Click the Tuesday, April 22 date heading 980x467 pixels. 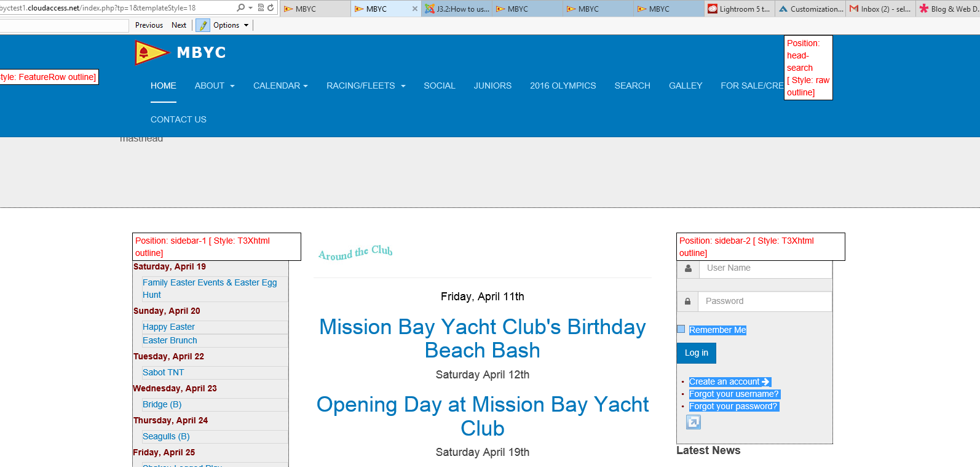pos(168,356)
